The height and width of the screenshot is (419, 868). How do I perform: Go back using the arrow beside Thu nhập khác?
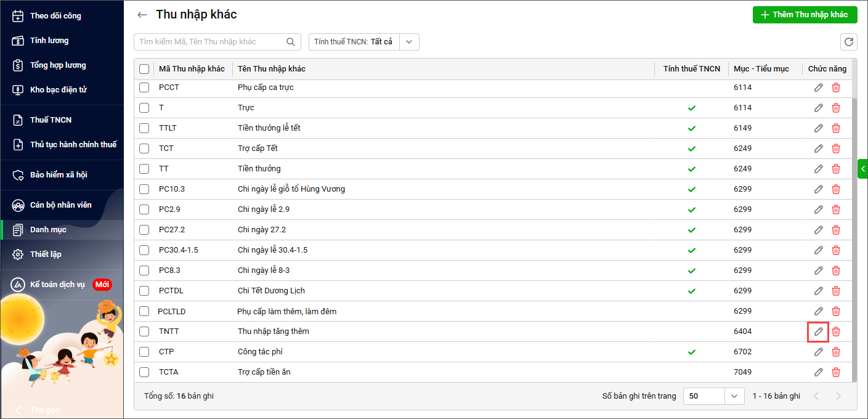click(x=142, y=15)
